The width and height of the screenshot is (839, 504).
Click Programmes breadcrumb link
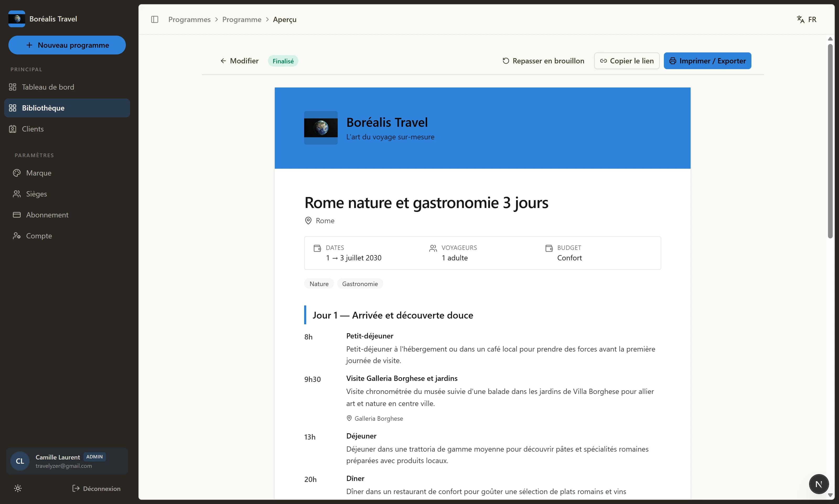point(190,19)
